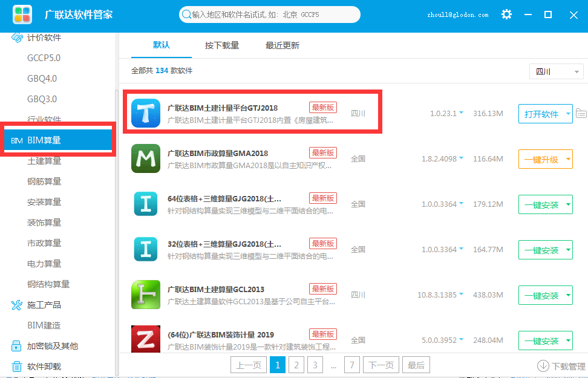This screenshot has width=588, height=378.
Task: Click the GMA2018 green M icon
Action: [x=146, y=158]
